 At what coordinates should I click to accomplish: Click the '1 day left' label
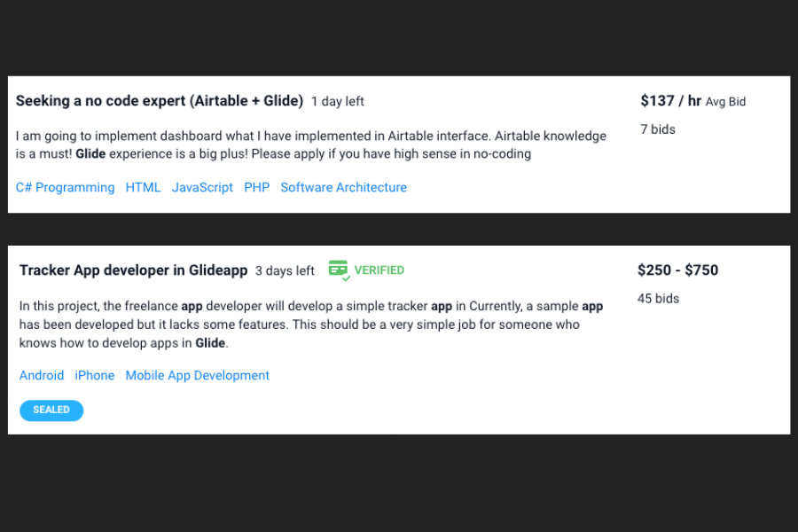pyautogui.click(x=338, y=102)
